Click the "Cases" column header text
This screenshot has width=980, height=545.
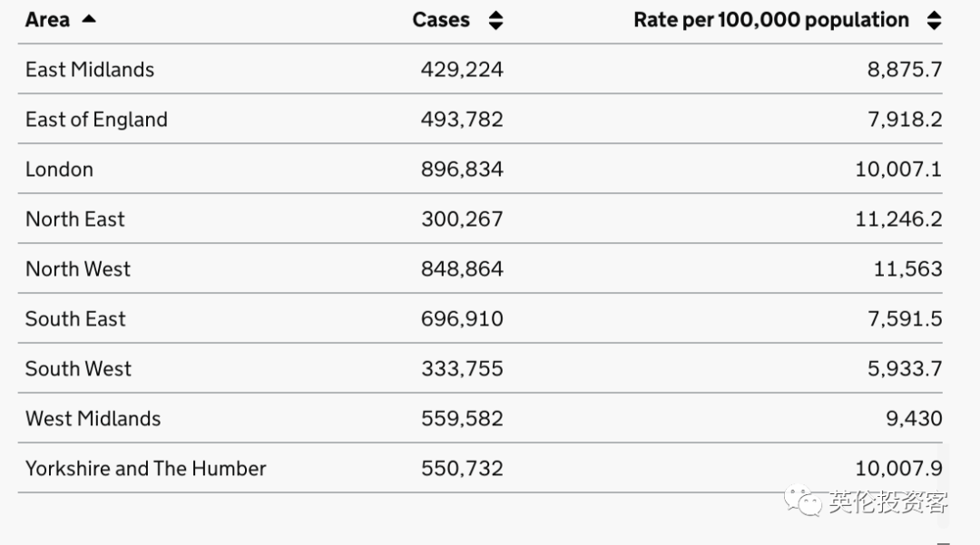[441, 20]
